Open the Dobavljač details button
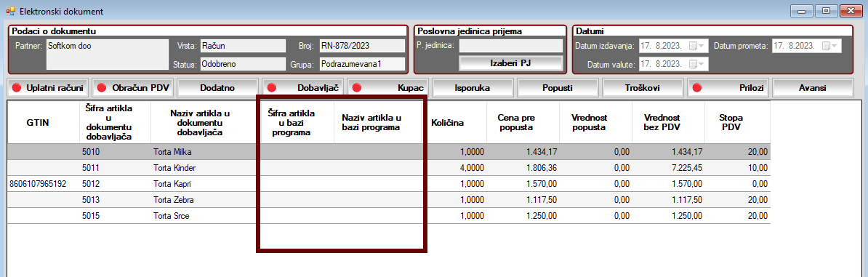The width and height of the screenshot is (868, 277). [x=303, y=87]
